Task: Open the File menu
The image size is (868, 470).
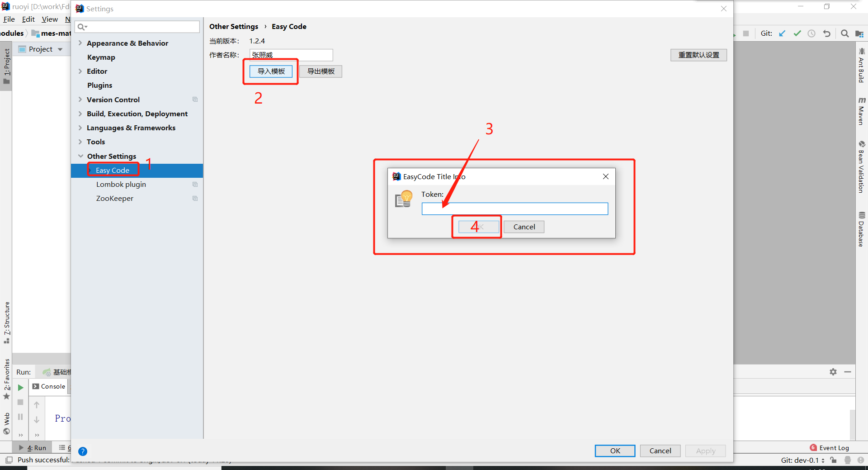Action: click(9, 19)
